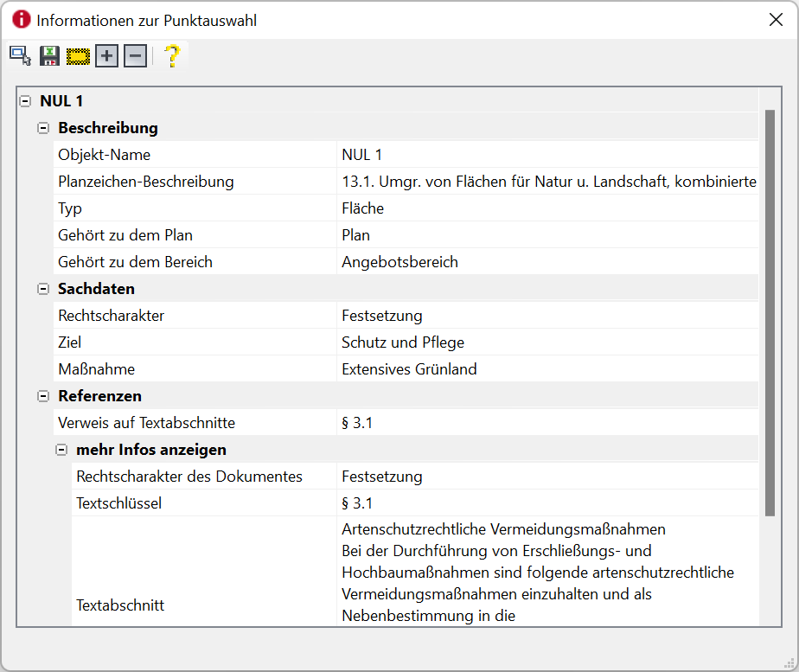Click the § 3.1 Verweis auf Textabschnitte value
Screen dimensions: 799x672
357,423
